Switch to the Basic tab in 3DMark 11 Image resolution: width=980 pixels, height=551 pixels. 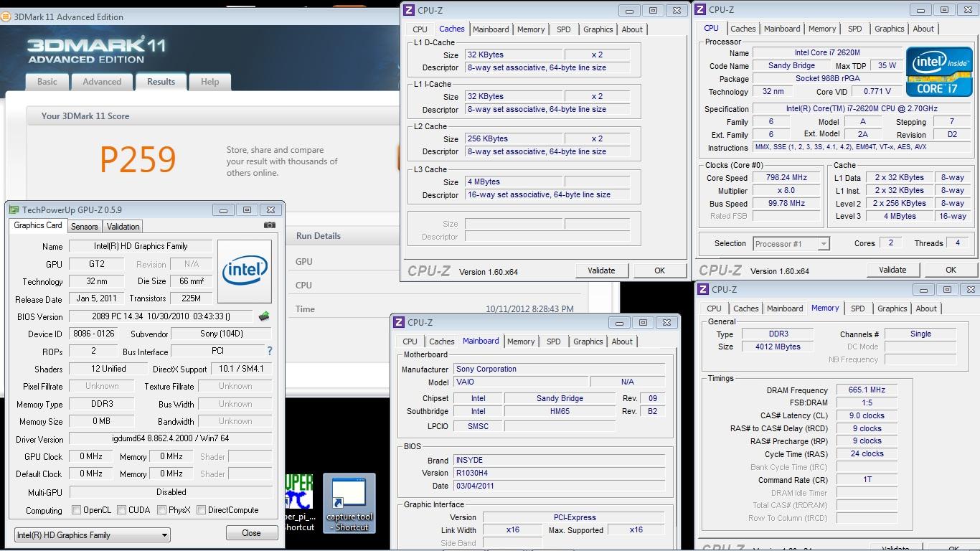[47, 82]
